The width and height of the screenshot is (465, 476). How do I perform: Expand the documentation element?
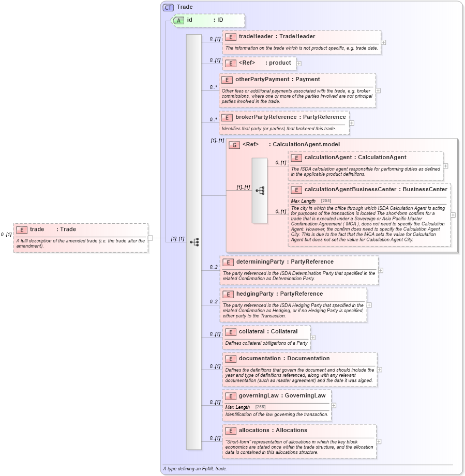[379, 369]
